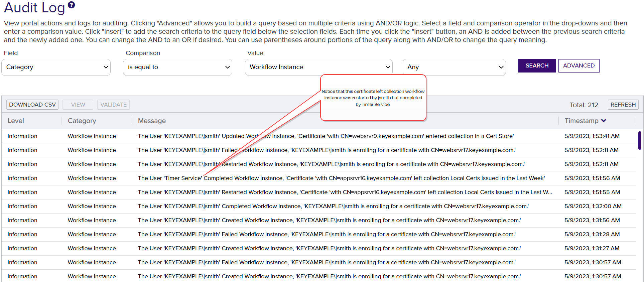The height and width of the screenshot is (282, 644).
Task: Refresh the audit log with REFRESH
Action: pos(623,105)
